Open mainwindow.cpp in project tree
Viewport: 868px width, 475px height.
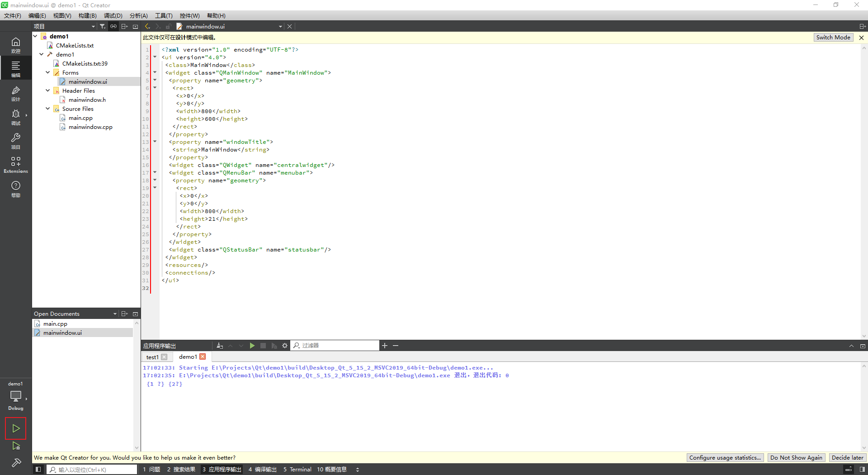pos(90,127)
